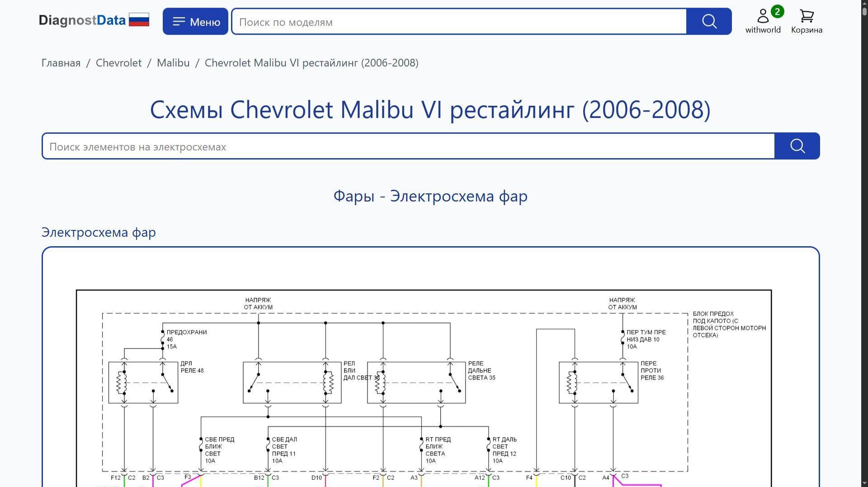Click the wiring diagram element search button

pyautogui.click(x=797, y=146)
